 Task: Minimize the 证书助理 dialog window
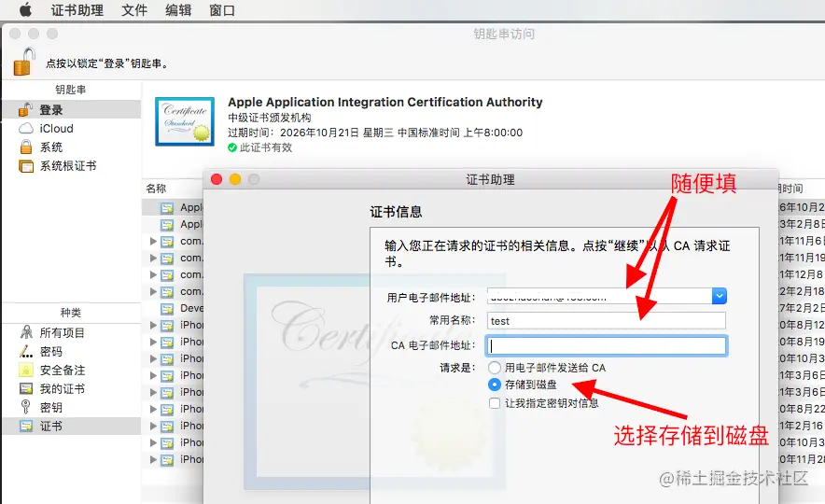point(235,179)
